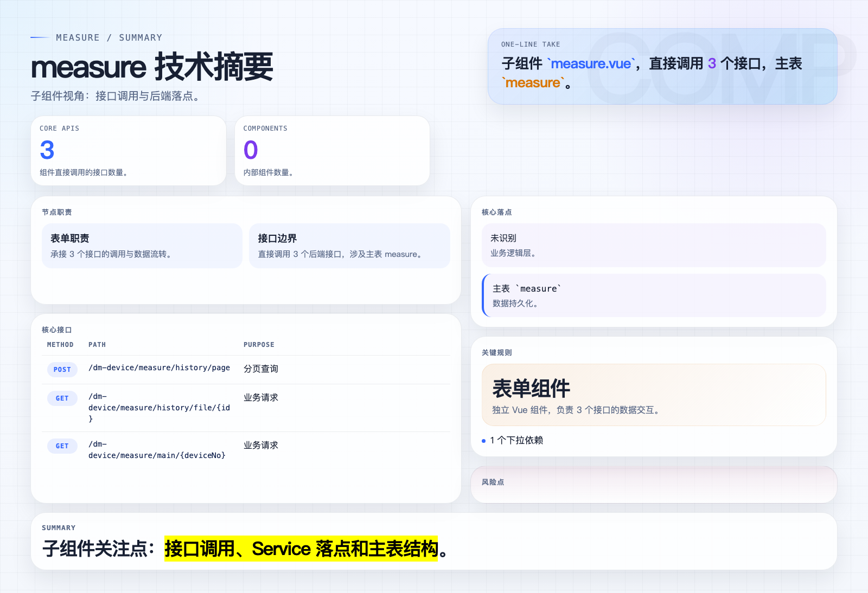Click the 表单组件 rule card
This screenshot has width=868, height=593.
654,395
